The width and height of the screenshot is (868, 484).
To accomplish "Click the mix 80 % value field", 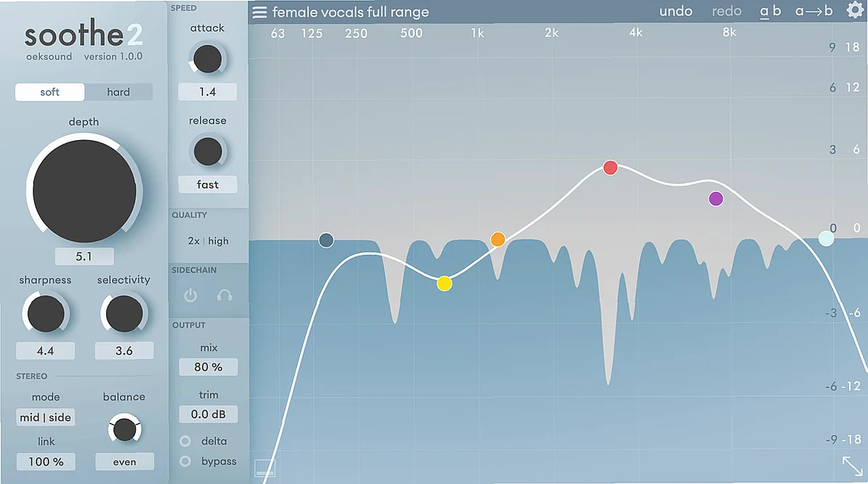I will tap(208, 367).
